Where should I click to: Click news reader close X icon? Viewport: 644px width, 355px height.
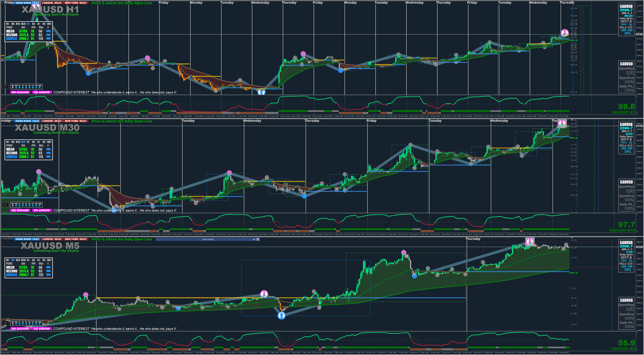tap(258, 239)
